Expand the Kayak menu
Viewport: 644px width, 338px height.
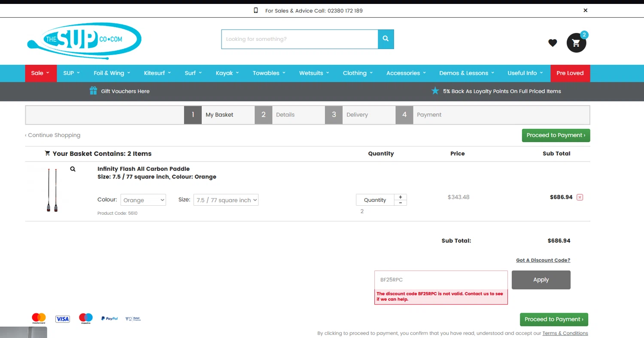(227, 73)
